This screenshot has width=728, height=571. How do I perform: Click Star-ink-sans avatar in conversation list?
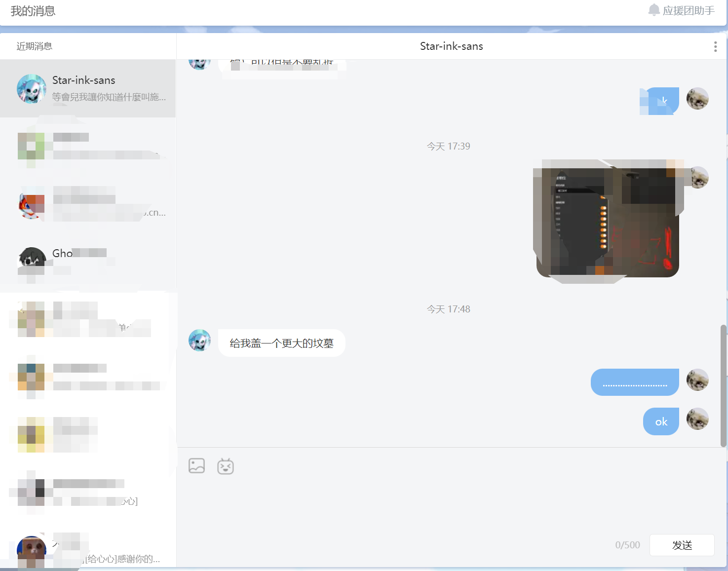point(32,89)
